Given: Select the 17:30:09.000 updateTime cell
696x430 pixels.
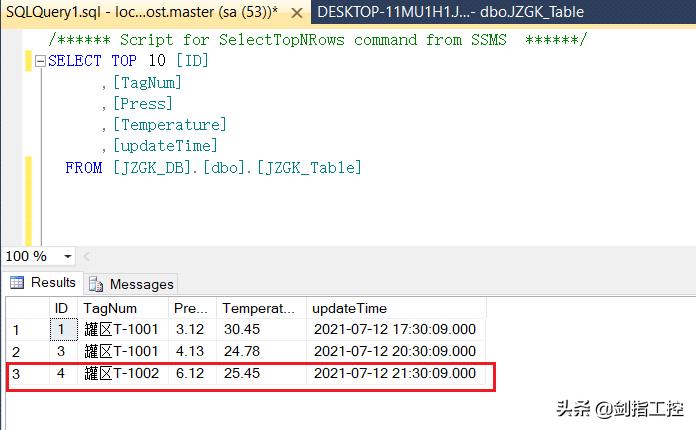Looking at the screenshot, I should coord(395,329).
